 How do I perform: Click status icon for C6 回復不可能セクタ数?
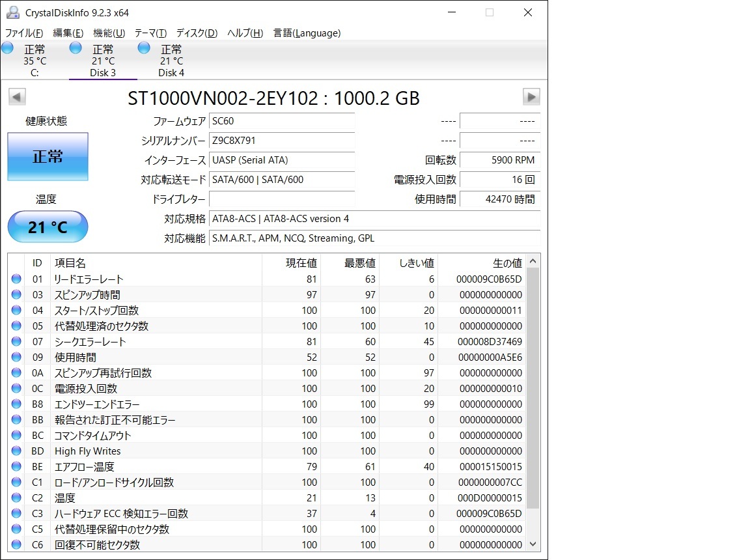click(16, 544)
